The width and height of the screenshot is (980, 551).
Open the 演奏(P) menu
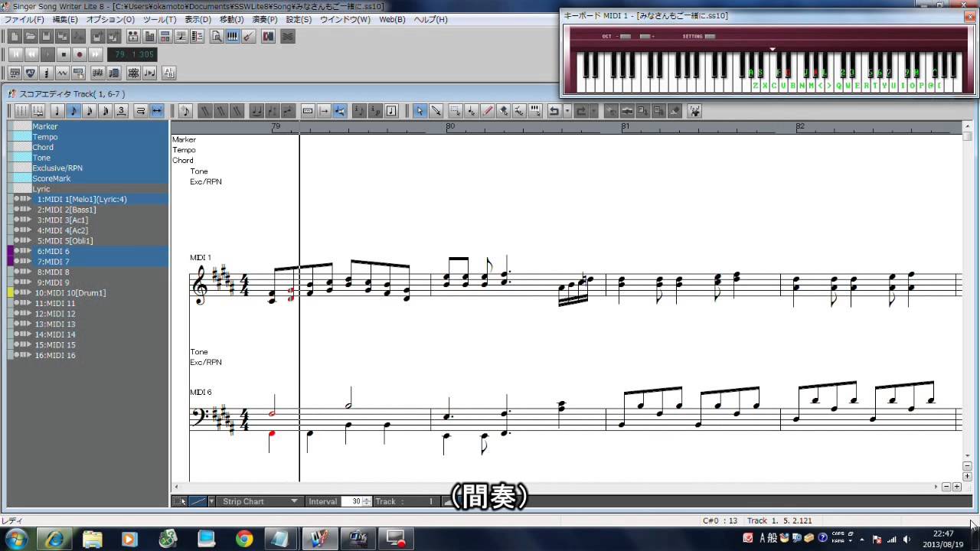[265, 19]
